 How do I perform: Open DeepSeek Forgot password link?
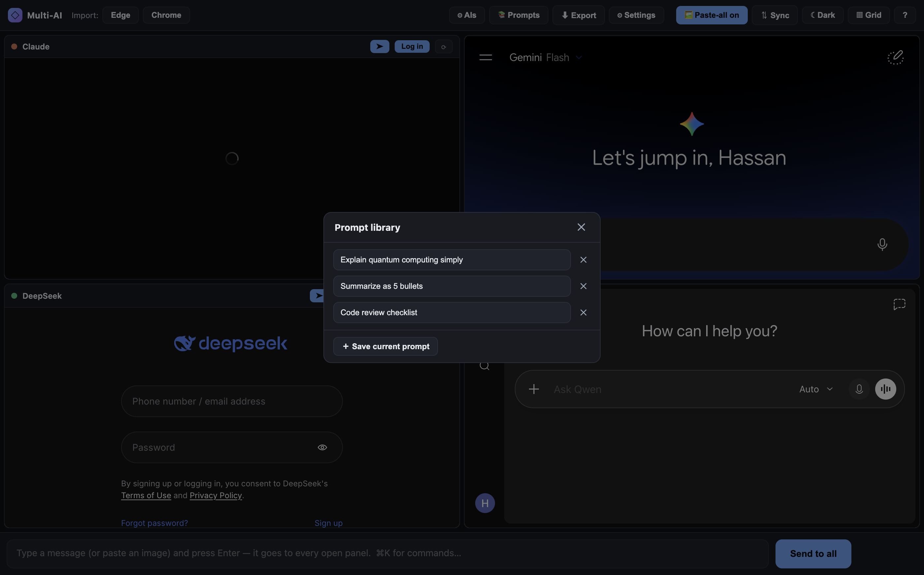(154, 523)
